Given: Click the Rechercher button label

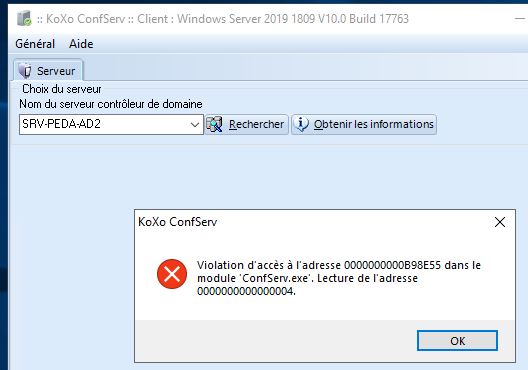Looking at the screenshot, I should pyautogui.click(x=256, y=124).
